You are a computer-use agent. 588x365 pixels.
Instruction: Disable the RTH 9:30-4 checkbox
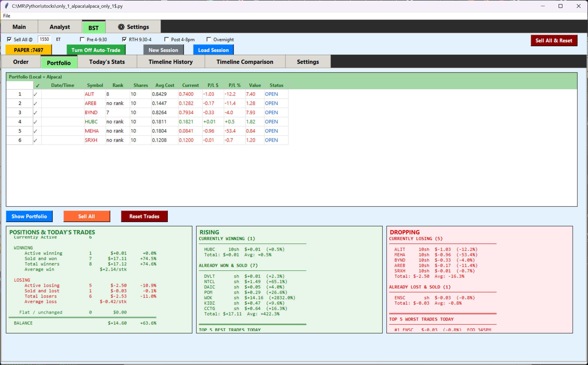[124, 39]
